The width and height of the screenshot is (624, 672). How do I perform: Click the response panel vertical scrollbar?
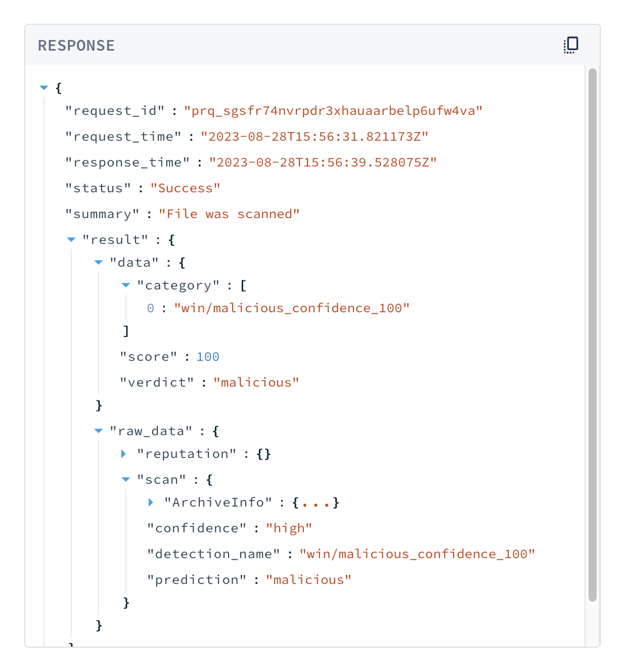(593, 334)
